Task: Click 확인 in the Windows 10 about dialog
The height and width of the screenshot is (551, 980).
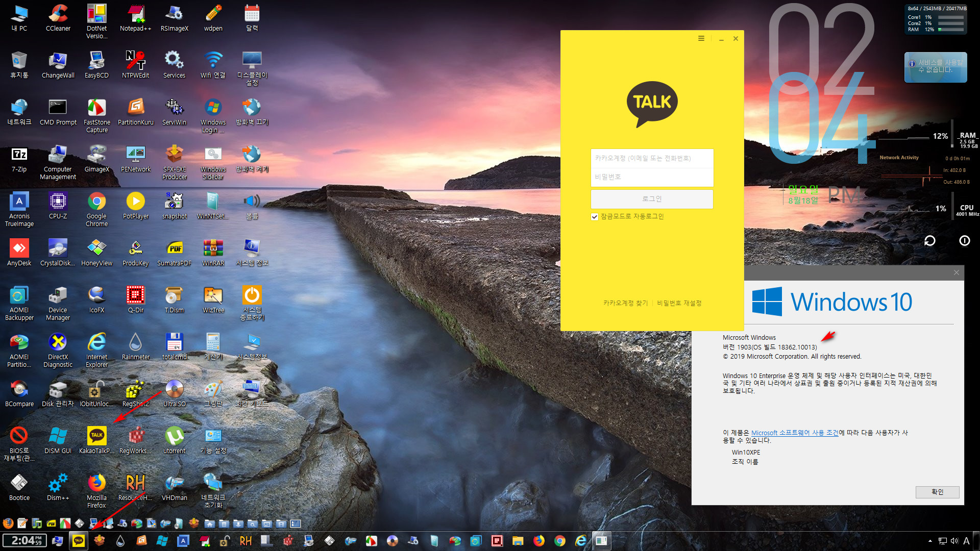Action: pos(937,492)
